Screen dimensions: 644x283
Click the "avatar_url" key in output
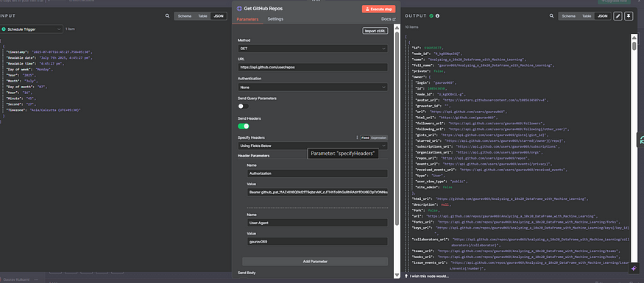pyautogui.click(x=428, y=100)
